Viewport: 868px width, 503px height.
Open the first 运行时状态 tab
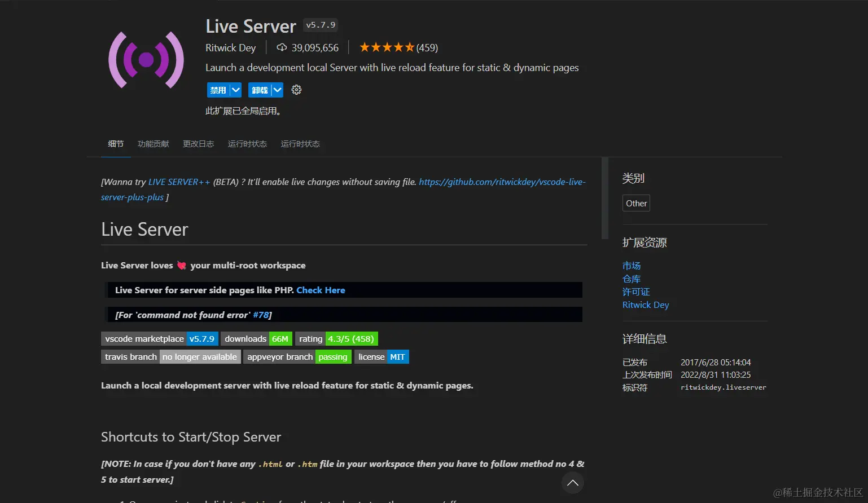coord(247,144)
